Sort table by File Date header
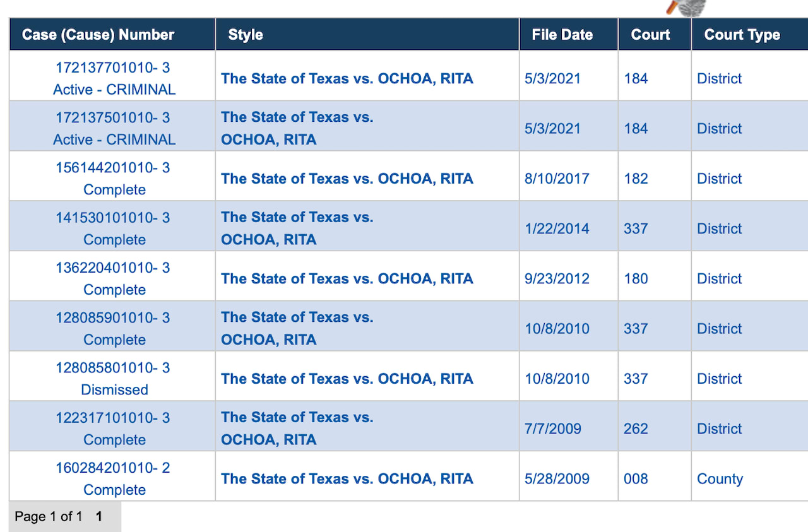 (562, 35)
